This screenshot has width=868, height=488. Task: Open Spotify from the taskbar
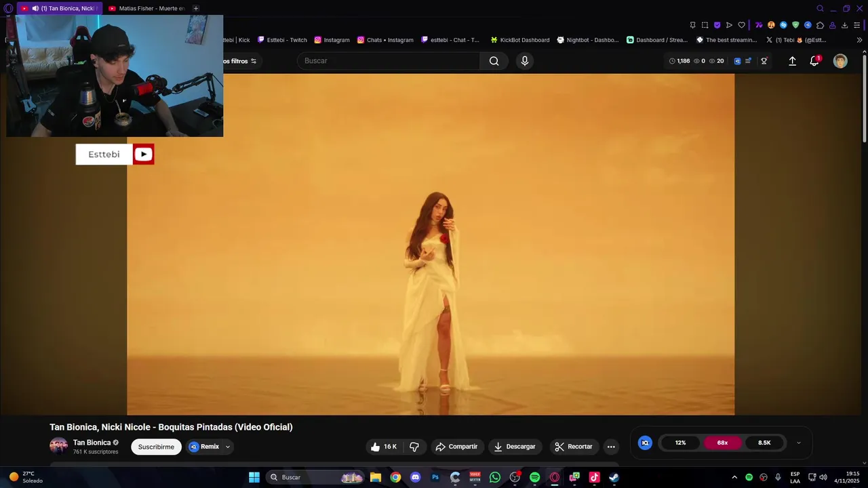click(x=534, y=477)
